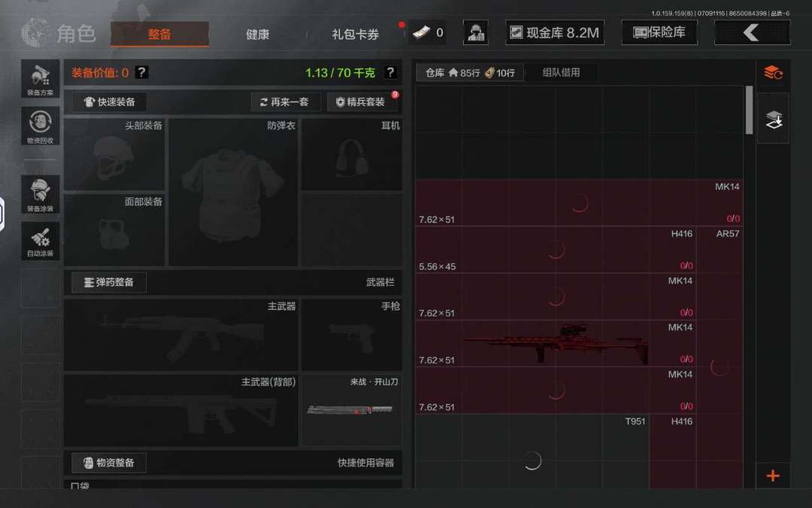Image resolution: width=812 pixels, height=508 pixels.
Task: Click the 快捷使用容器 label
Action: (365, 462)
